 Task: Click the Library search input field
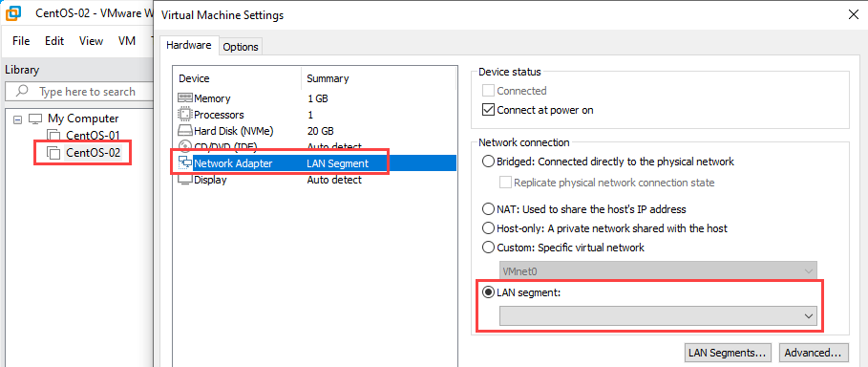[78, 92]
